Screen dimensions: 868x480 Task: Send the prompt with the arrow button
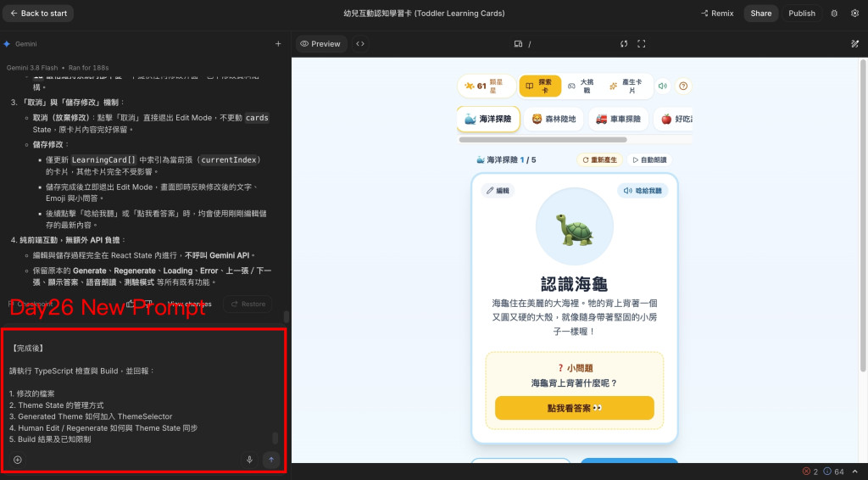(x=271, y=460)
